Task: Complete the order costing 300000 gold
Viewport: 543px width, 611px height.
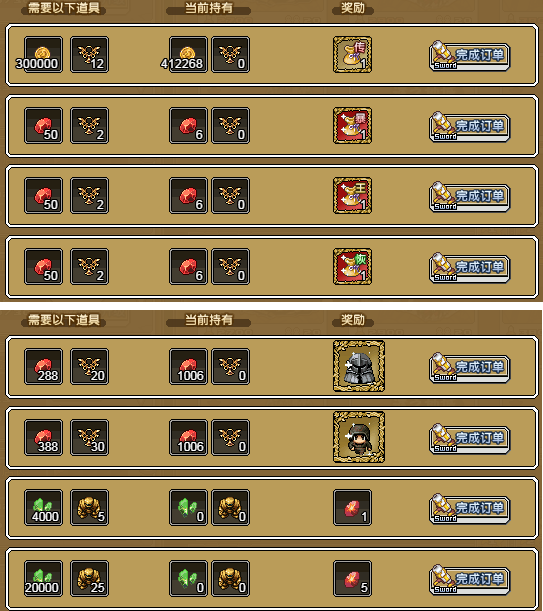Action: point(470,56)
